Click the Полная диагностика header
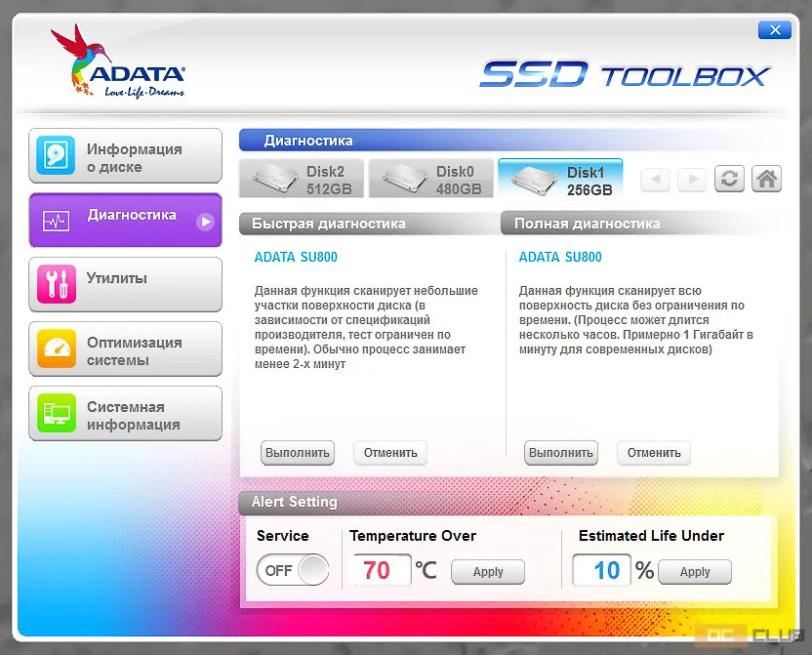 point(640,224)
